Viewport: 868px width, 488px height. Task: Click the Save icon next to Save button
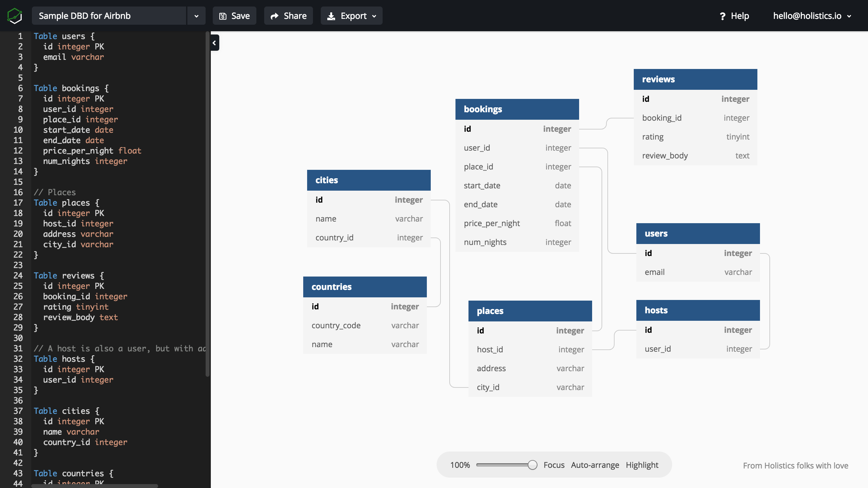pos(222,16)
